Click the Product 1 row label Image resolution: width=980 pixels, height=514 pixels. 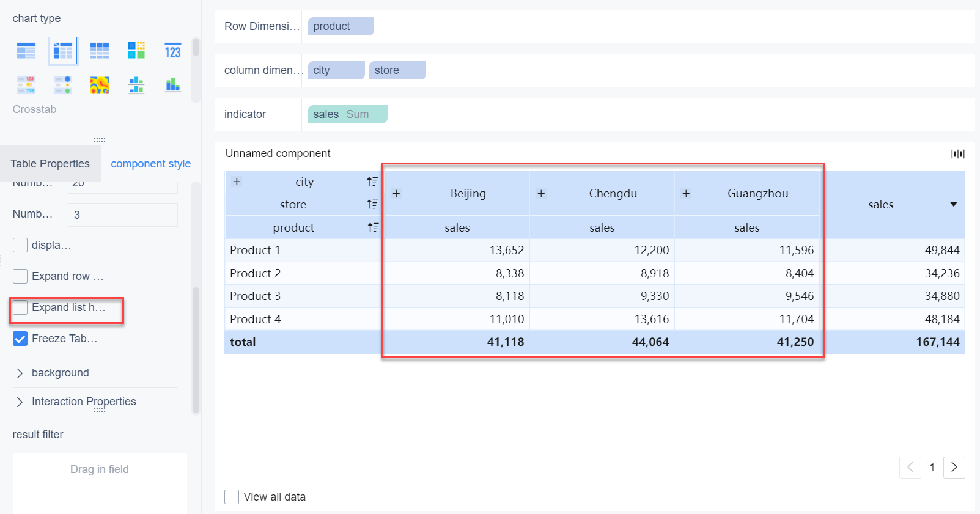[x=255, y=250]
